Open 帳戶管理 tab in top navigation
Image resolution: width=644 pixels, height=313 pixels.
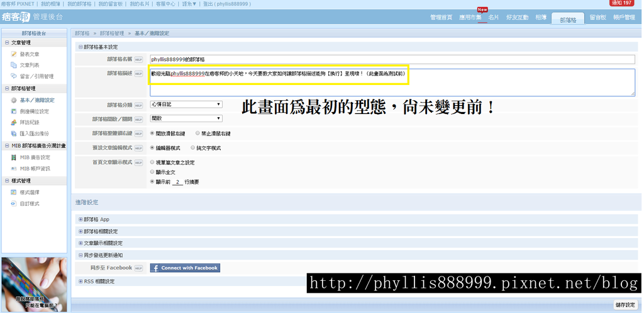(624, 18)
